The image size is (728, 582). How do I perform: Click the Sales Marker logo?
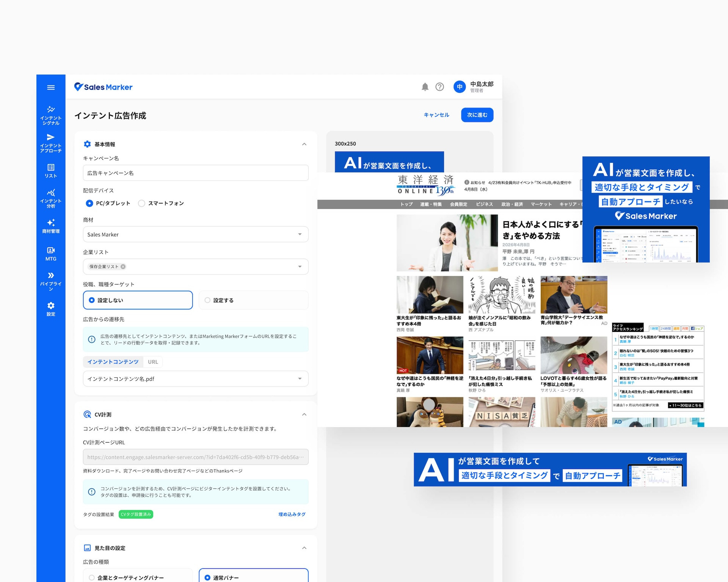103,87
